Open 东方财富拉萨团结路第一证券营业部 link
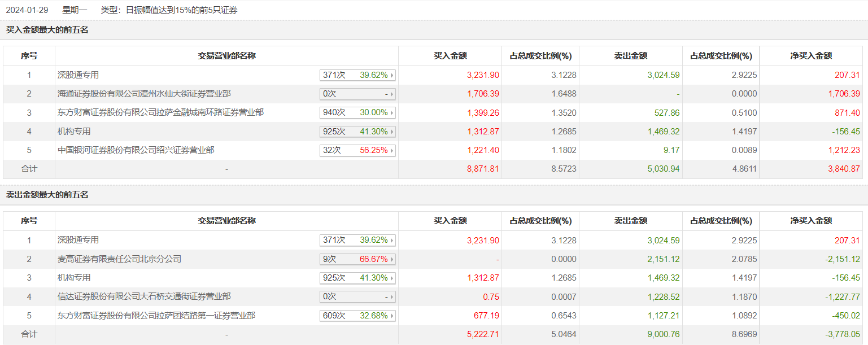 pyautogui.click(x=156, y=316)
